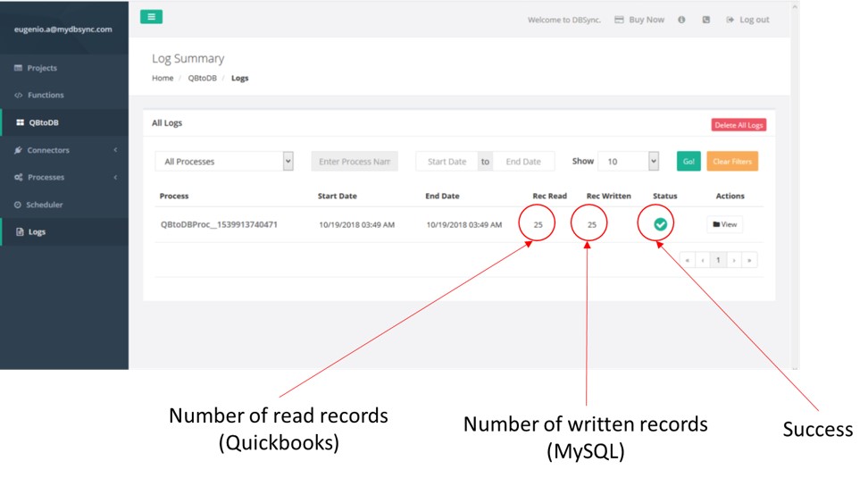Select the QBtoDB sidebar item
The image size is (868, 478).
pyautogui.click(x=43, y=122)
